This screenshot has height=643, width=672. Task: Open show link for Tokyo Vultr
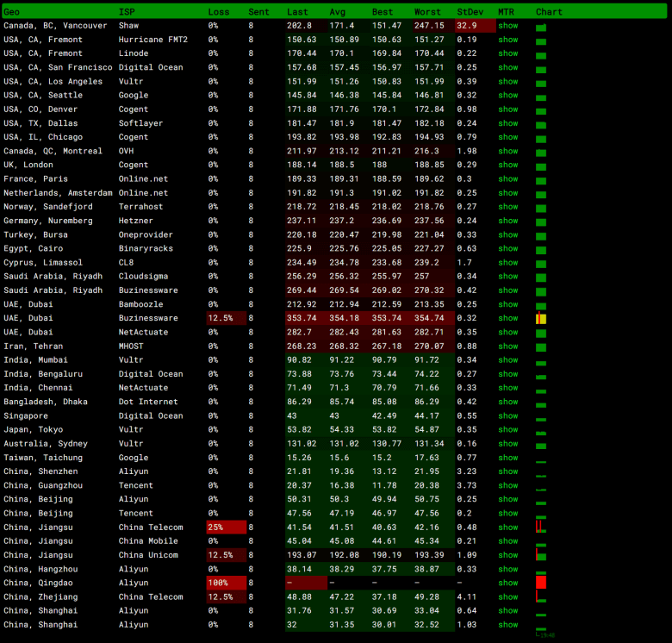(507, 429)
